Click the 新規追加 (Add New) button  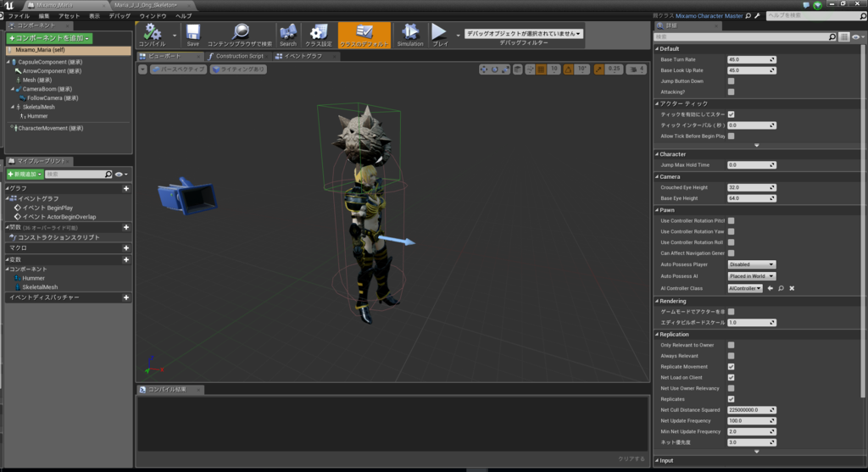click(x=25, y=175)
